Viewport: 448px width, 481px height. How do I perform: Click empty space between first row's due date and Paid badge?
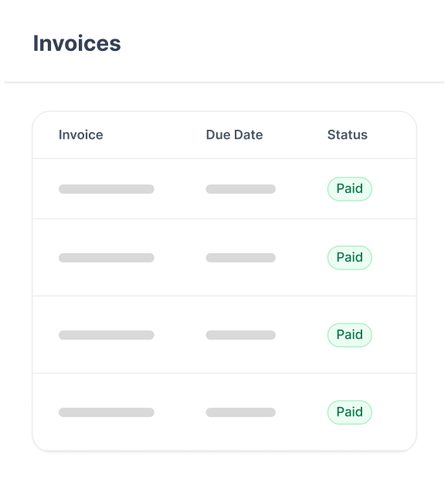click(x=301, y=189)
